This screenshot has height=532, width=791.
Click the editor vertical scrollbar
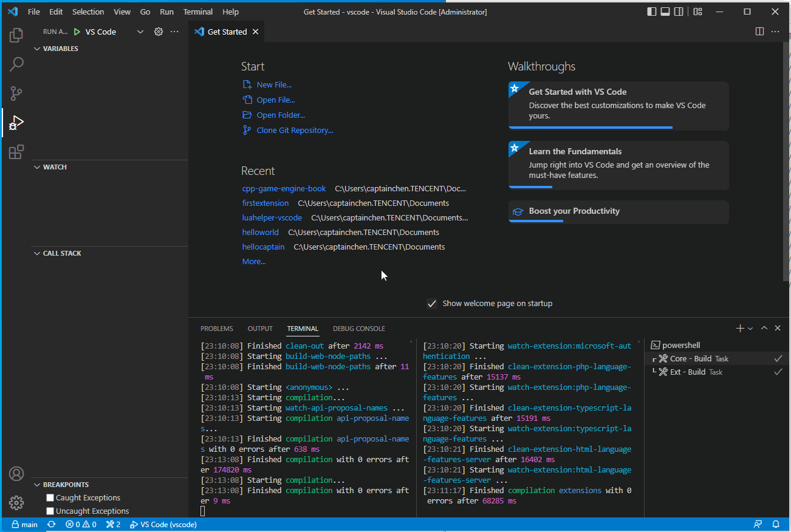coord(787,161)
